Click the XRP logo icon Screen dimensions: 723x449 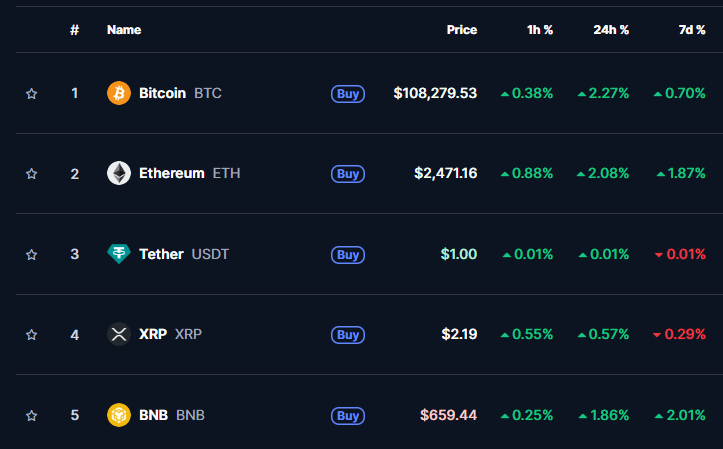(119, 334)
